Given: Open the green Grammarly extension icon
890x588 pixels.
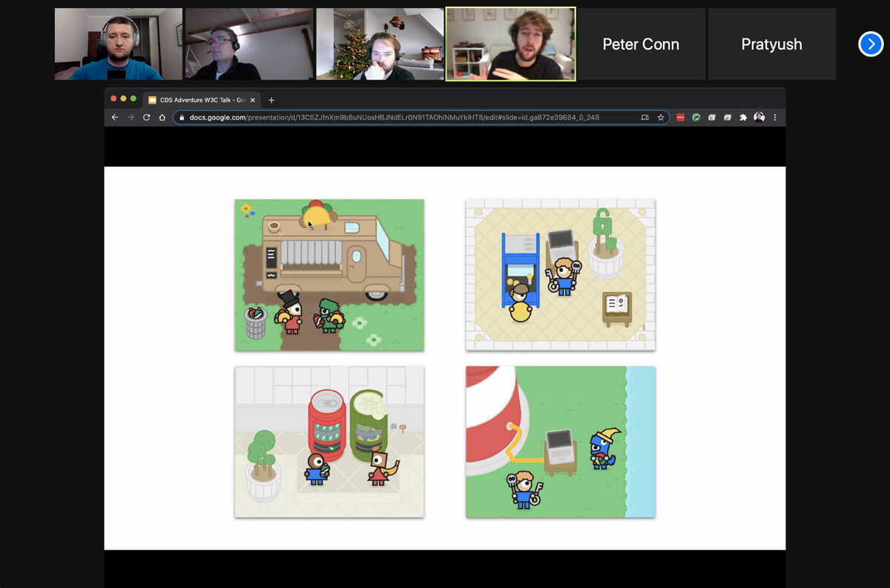Looking at the screenshot, I should (696, 117).
